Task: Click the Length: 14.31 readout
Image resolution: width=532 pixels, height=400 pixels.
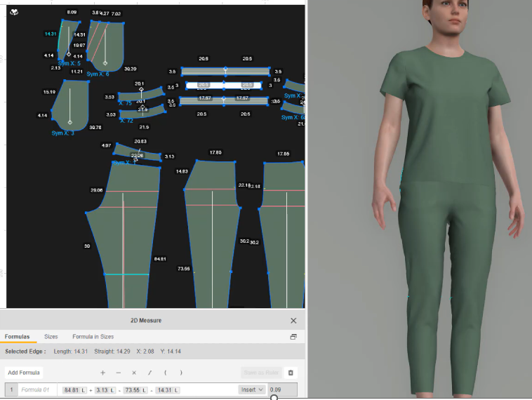Action: pos(71,352)
